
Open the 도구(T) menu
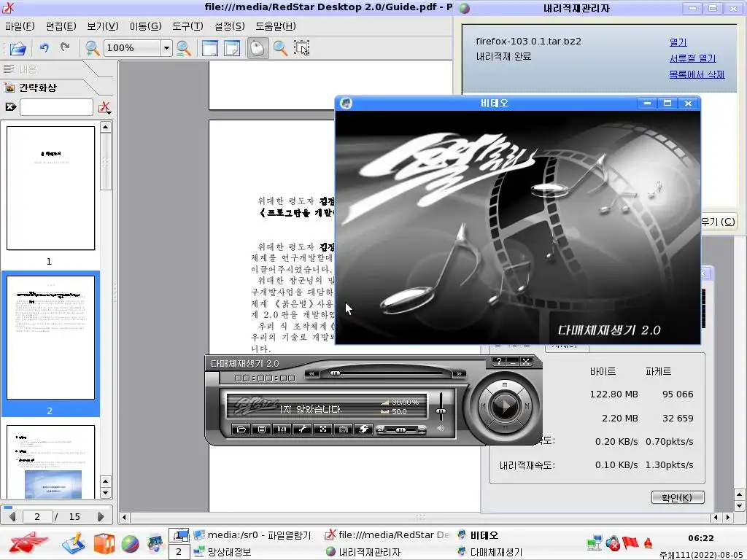point(187,26)
